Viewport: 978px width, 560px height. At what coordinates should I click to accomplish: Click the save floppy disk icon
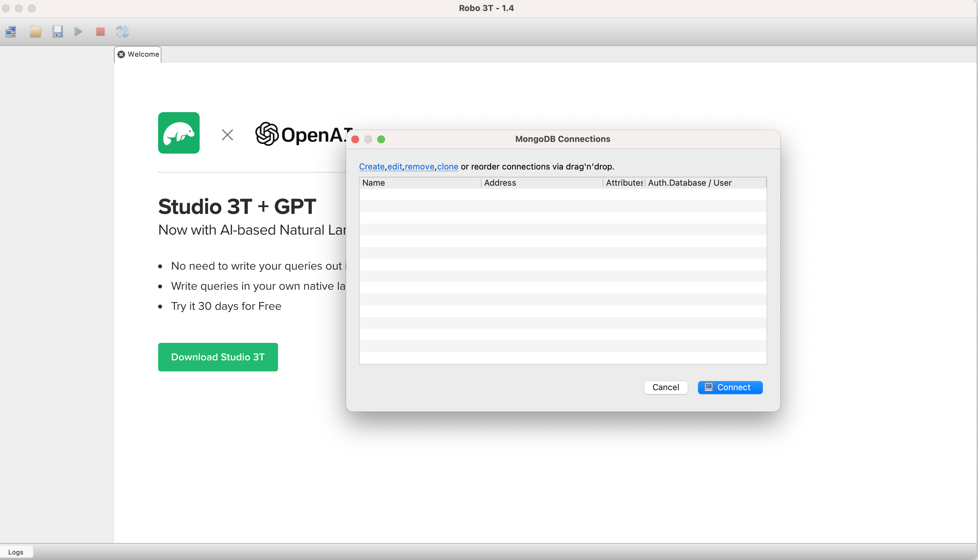coord(57,31)
